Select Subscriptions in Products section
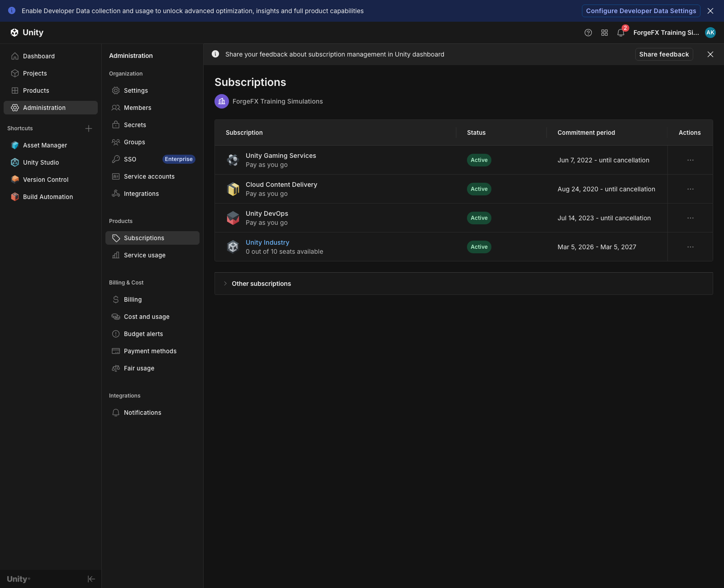Image resolution: width=724 pixels, height=588 pixels. click(152, 238)
